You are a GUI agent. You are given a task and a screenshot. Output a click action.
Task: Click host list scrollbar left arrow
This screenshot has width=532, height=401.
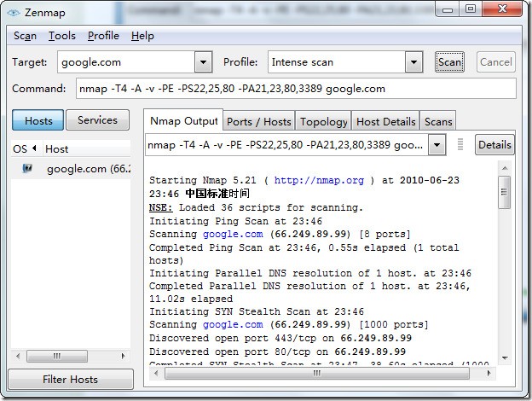click(18, 356)
